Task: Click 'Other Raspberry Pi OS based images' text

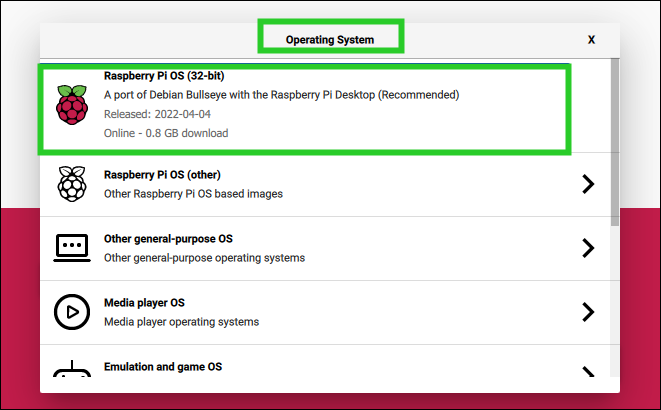Action: [193, 194]
